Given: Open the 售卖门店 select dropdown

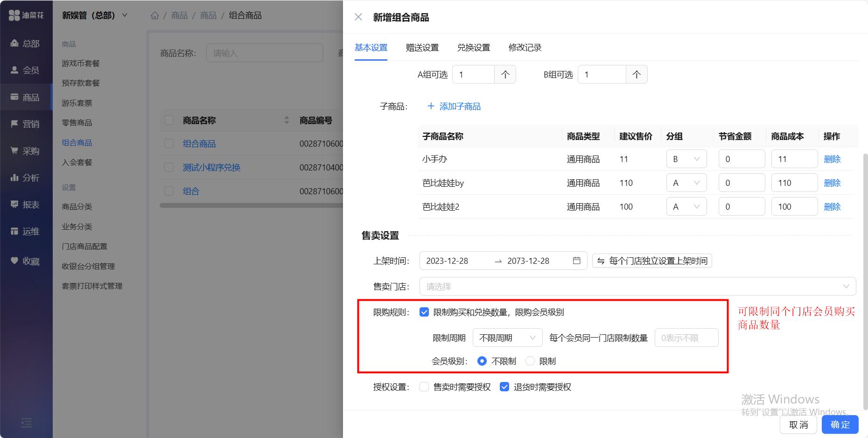Looking at the screenshot, I should pos(637,286).
